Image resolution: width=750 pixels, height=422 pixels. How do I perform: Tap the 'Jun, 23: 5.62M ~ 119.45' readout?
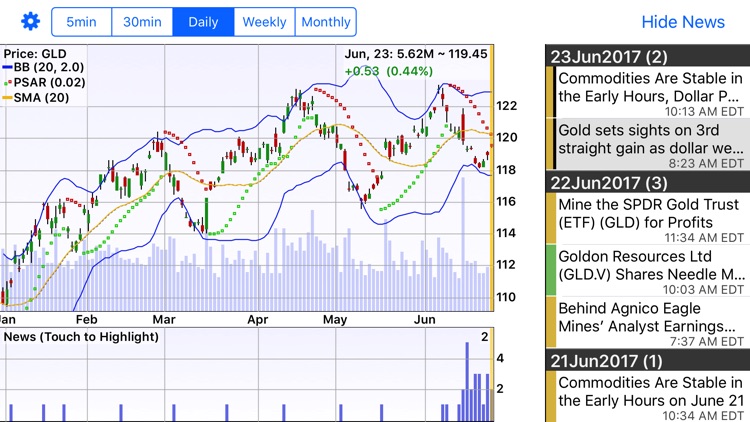click(416, 54)
